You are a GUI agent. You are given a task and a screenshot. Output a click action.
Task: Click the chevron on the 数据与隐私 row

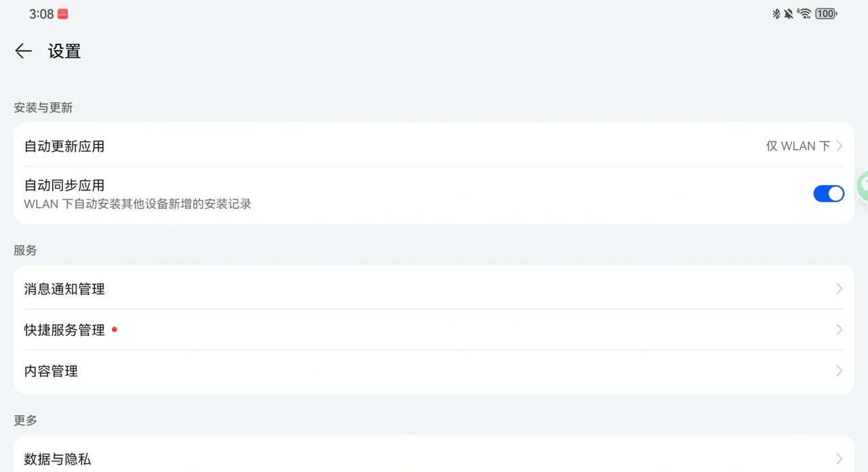840,459
